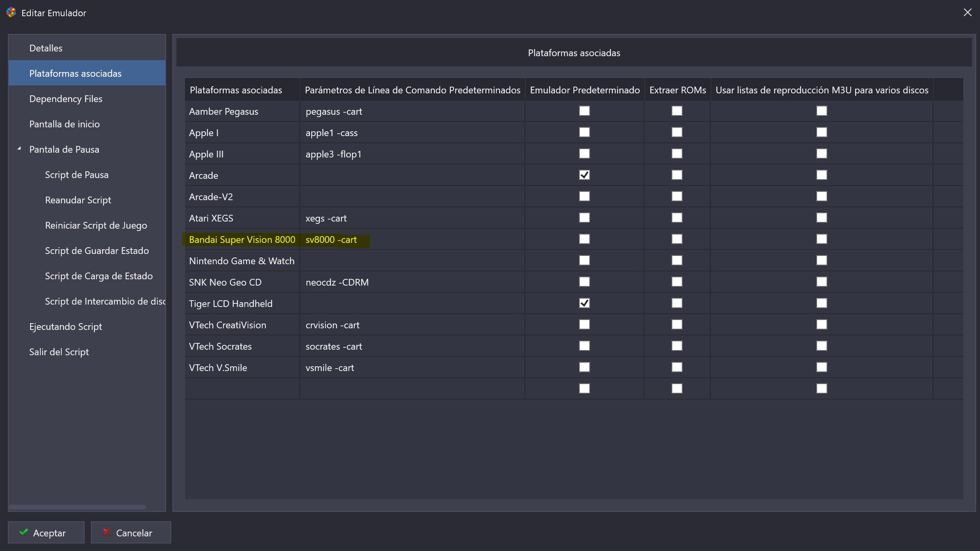Close the Editar Emulador window

coord(967,13)
